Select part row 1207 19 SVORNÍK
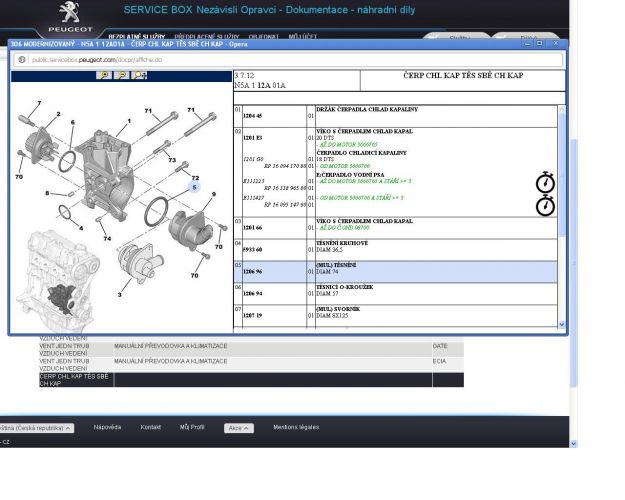Image resolution: width=625 pixels, height=500 pixels. [395, 316]
